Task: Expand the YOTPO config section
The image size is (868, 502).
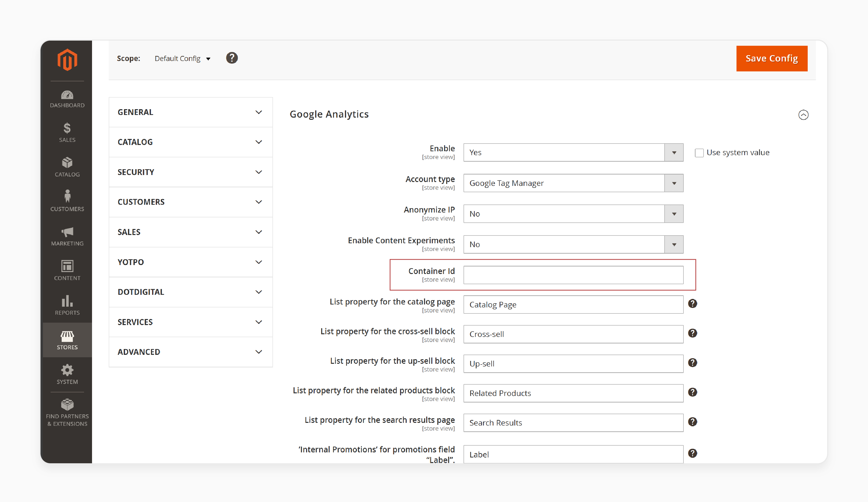Action: point(191,262)
